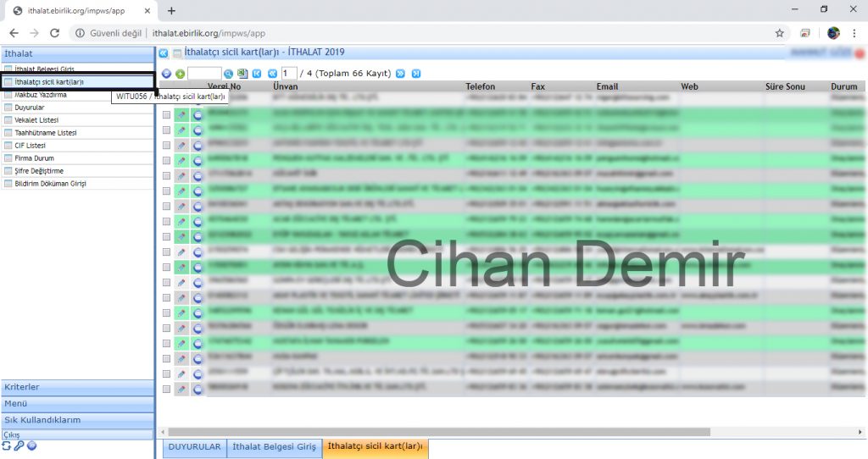This screenshot has width=868, height=459.
Task: Click the pencil edit icon in last table row
Action: coord(181,390)
